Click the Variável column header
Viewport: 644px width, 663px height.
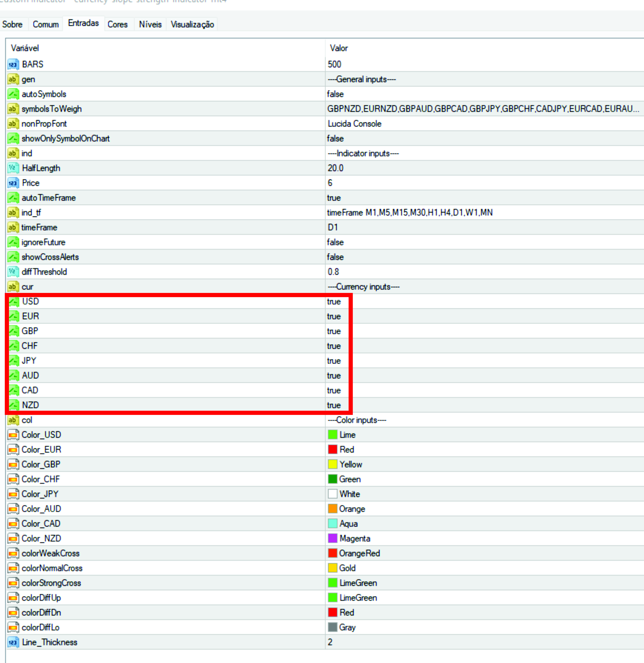25,48
